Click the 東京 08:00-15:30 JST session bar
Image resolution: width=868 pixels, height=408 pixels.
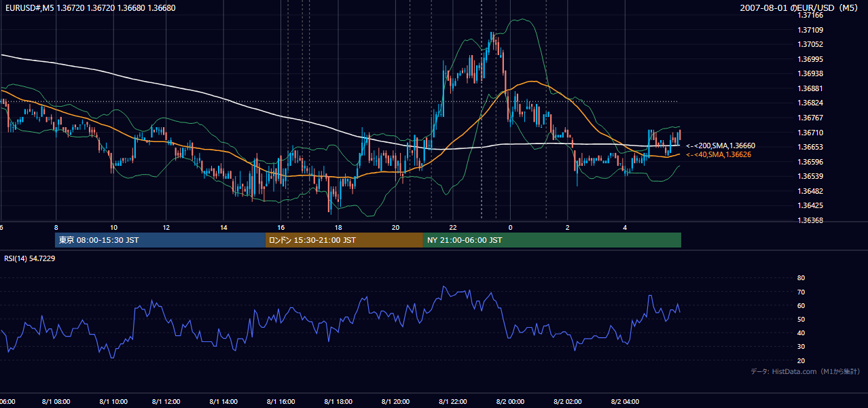(x=160, y=240)
